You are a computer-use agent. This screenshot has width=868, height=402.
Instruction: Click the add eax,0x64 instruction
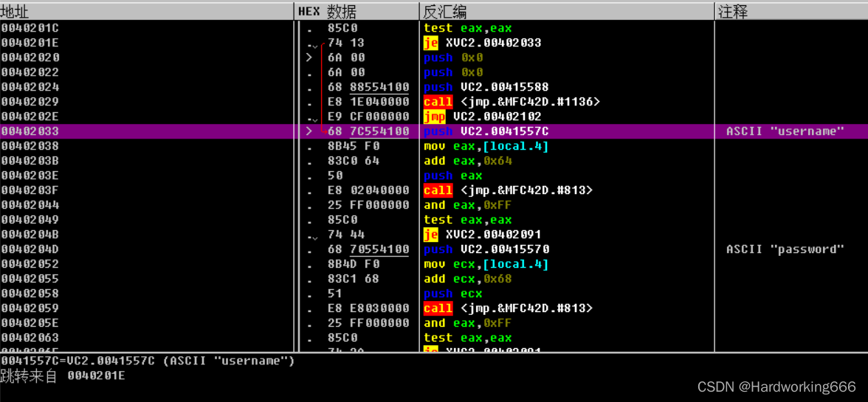(x=468, y=160)
